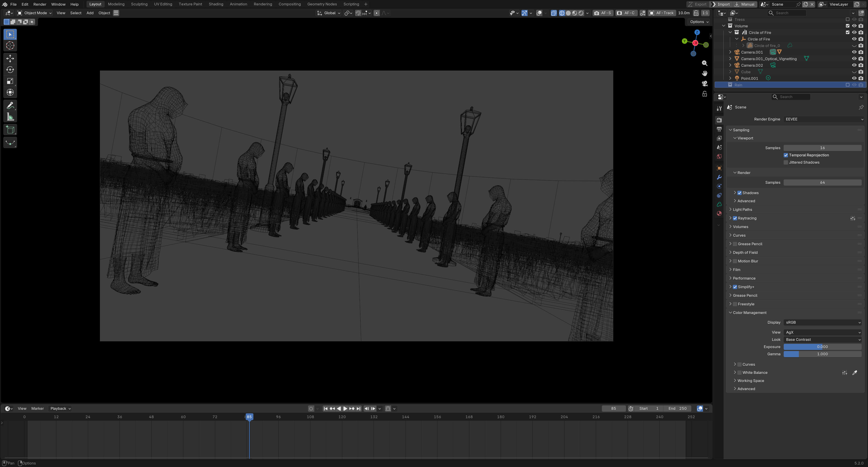Image resolution: width=868 pixels, height=467 pixels.
Task: Click the Options button in viewport
Action: point(699,22)
